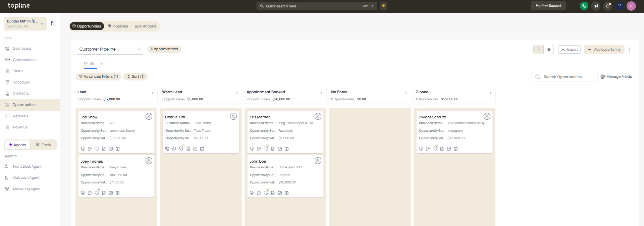644x226 pixels.
Task: Collapse the Closed column
Action: [x=490, y=93]
